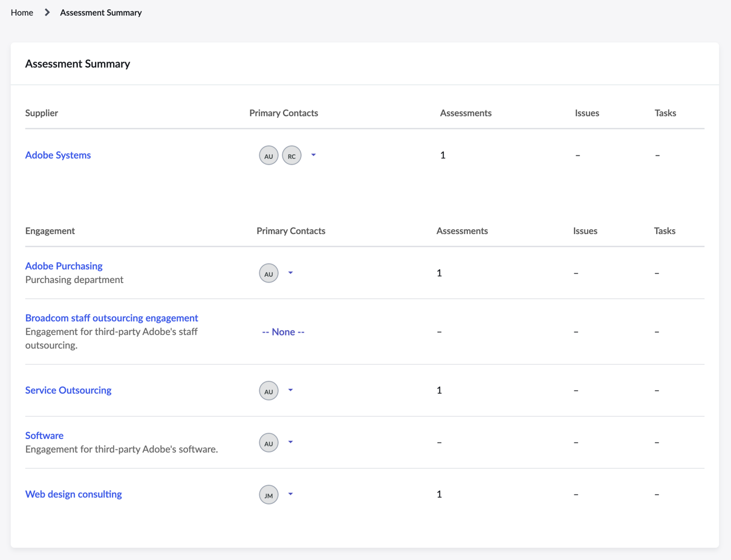The width and height of the screenshot is (731, 560).
Task: Click the Home breadcrumb link
Action: coord(22,12)
